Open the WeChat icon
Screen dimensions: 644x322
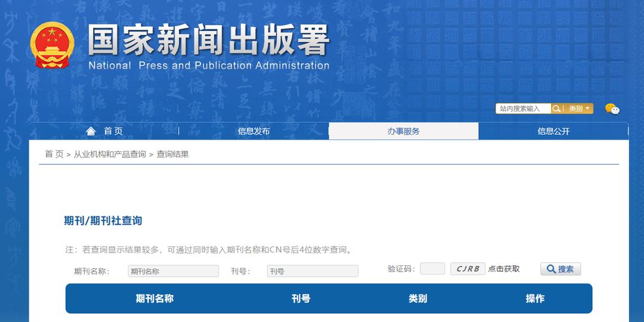[x=612, y=109]
